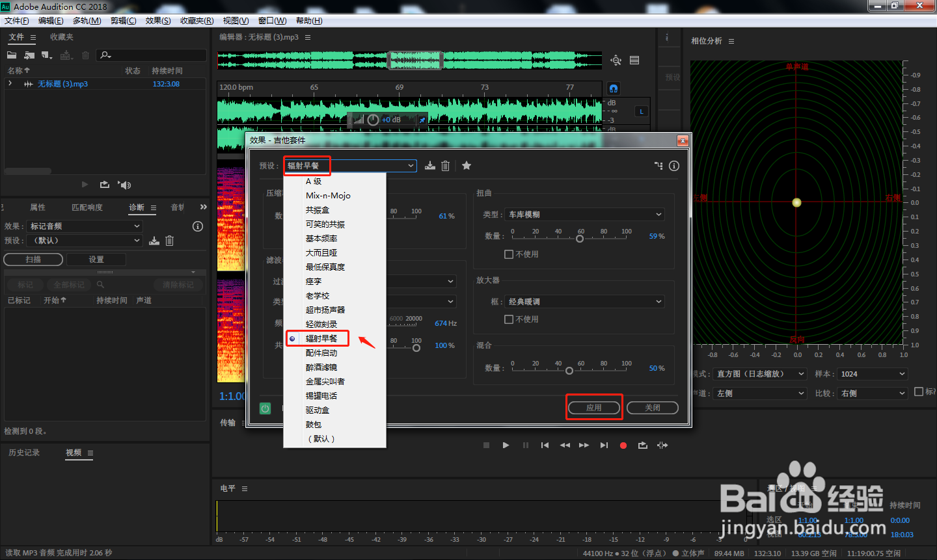937x560 pixels.
Task: Move playhead to next with transport icon
Action: (604, 446)
